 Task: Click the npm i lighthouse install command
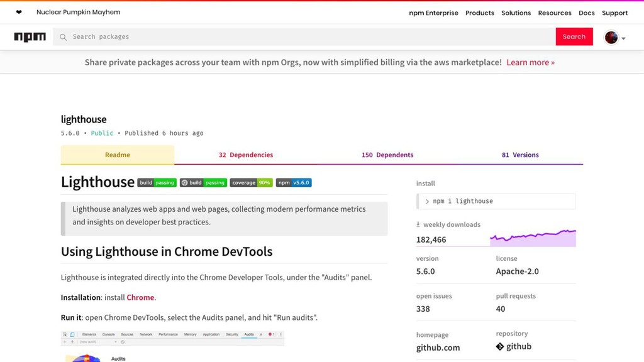496,201
